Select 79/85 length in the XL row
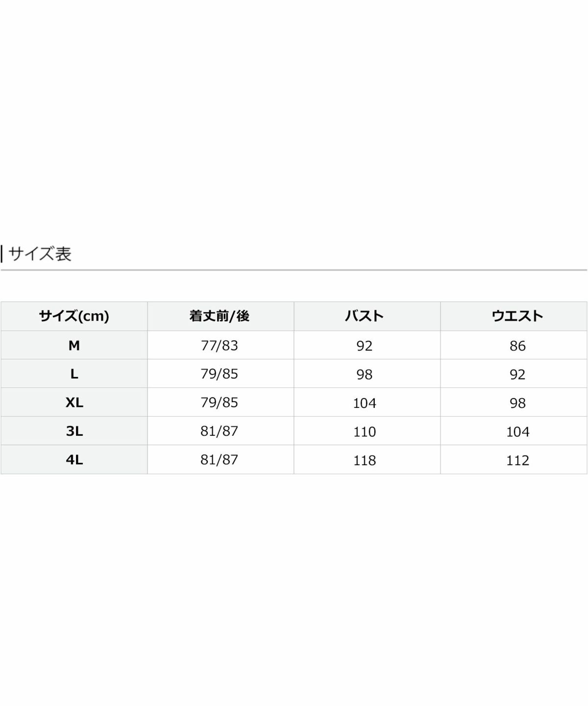This screenshot has height=706, width=588. (x=220, y=403)
